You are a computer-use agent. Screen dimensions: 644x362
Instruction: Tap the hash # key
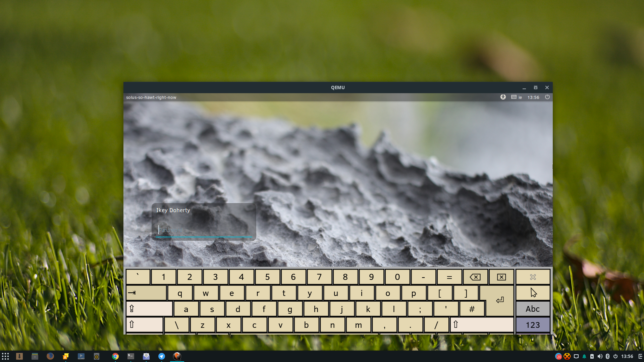pos(472,309)
